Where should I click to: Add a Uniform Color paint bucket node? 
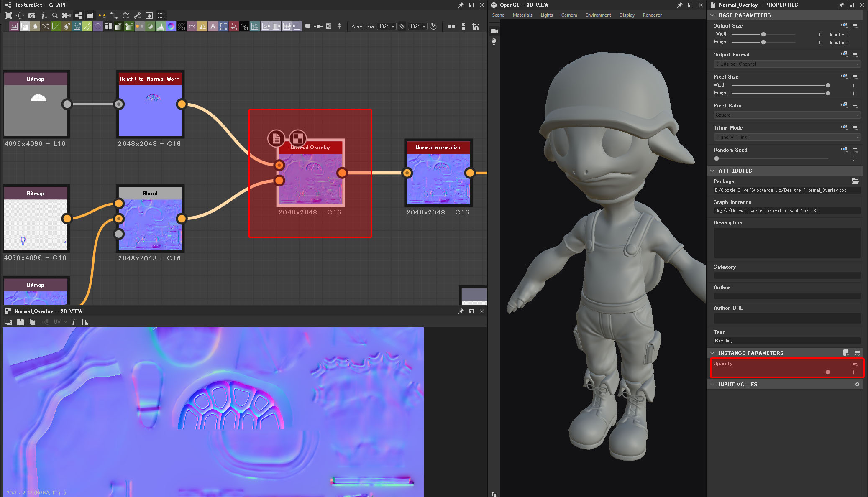click(234, 26)
